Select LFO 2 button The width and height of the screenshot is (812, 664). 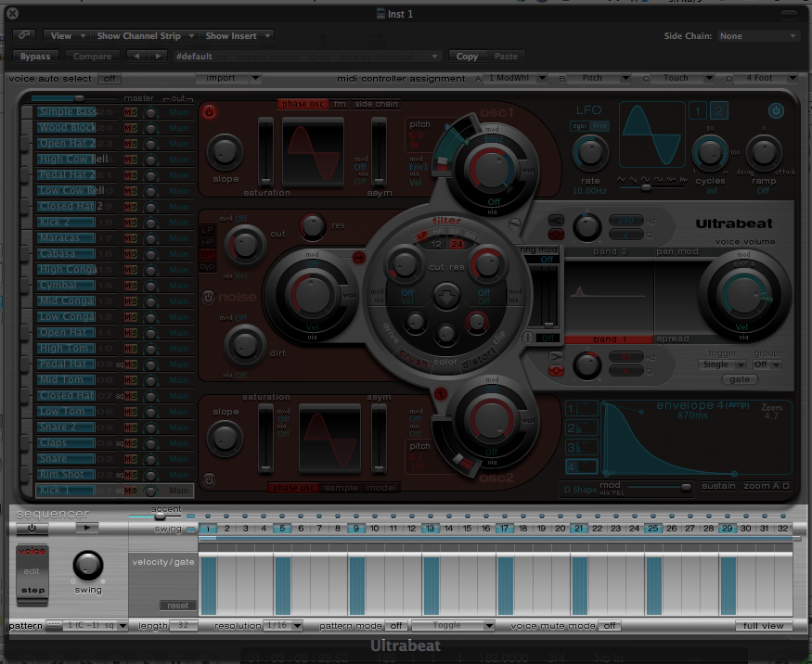tap(720, 112)
